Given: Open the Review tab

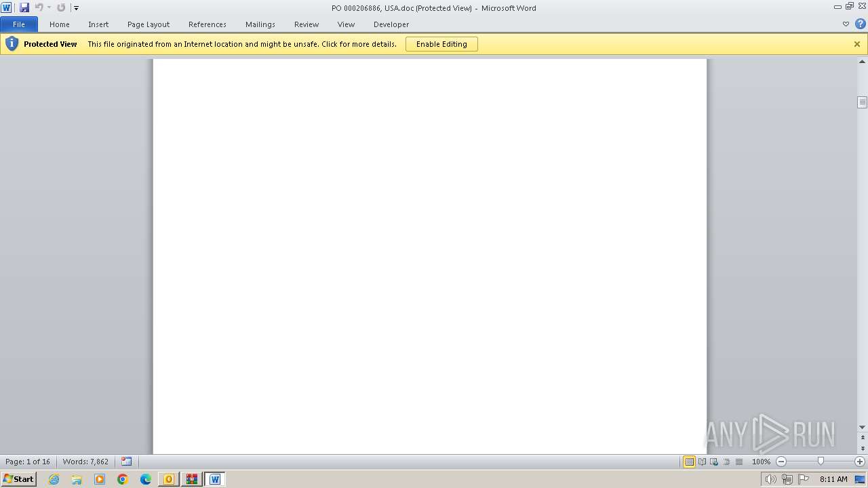Looking at the screenshot, I should tap(307, 24).
